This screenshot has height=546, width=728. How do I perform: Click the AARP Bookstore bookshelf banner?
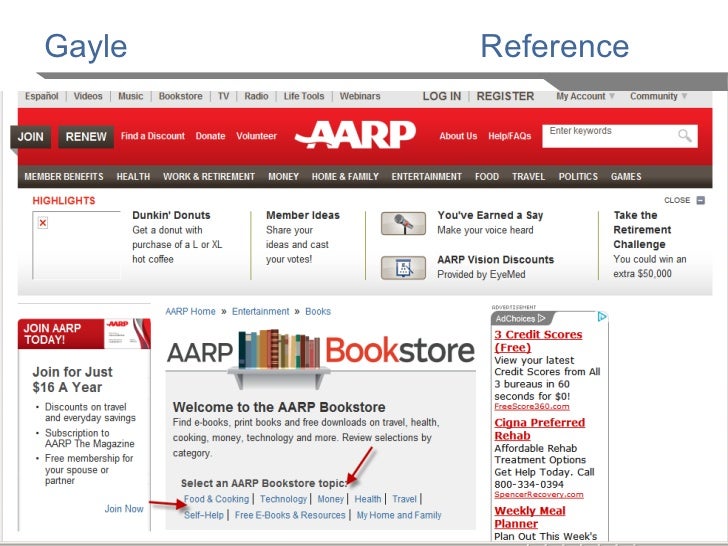320,357
